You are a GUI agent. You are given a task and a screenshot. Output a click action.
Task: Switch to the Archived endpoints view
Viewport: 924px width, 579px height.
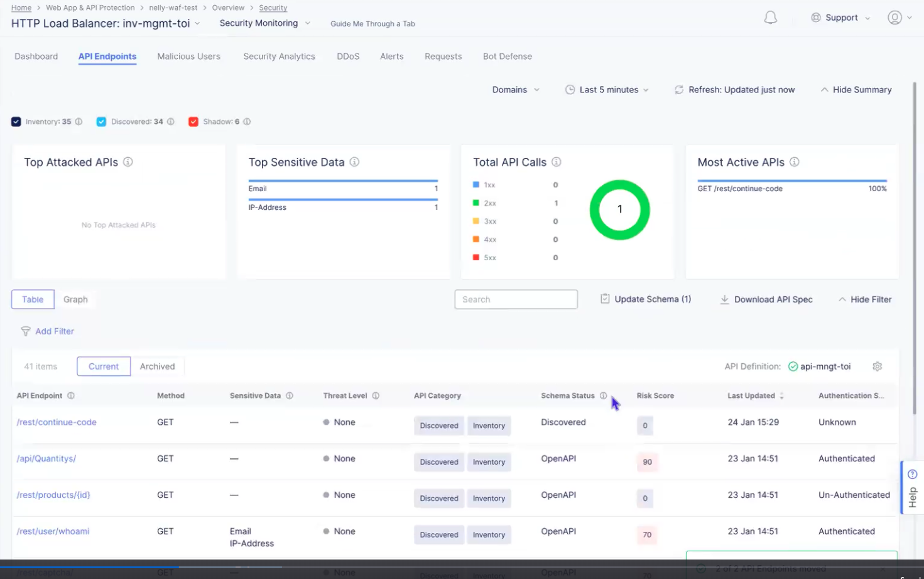(x=157, y=366)
